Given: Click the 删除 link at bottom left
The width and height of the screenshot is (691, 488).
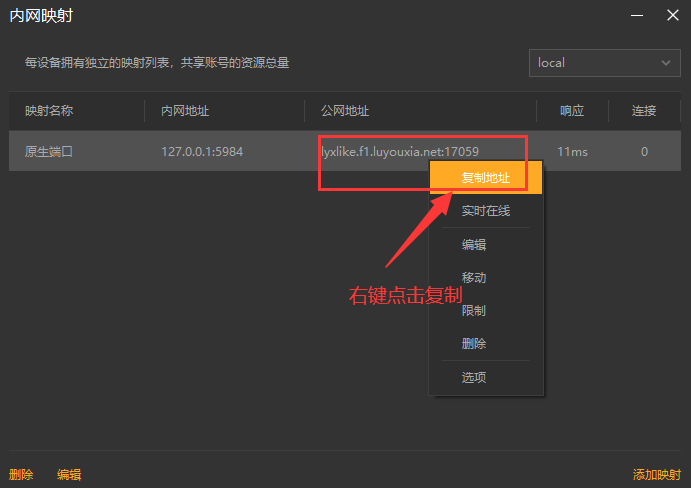Looking at the screenshot, I should point(21,474).
